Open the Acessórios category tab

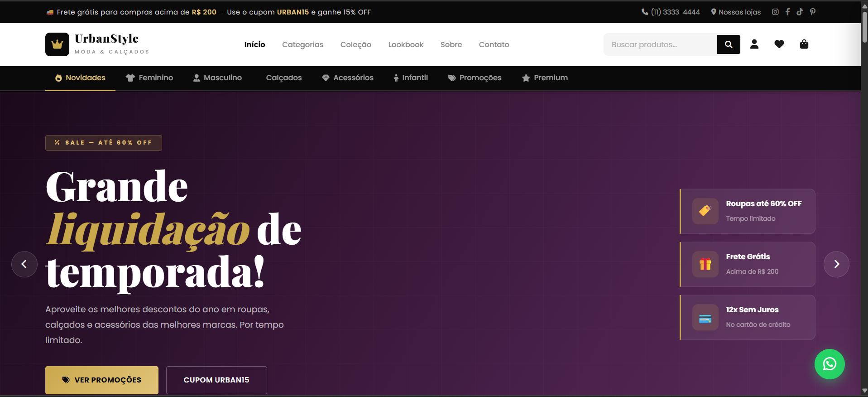click(348, 78)
